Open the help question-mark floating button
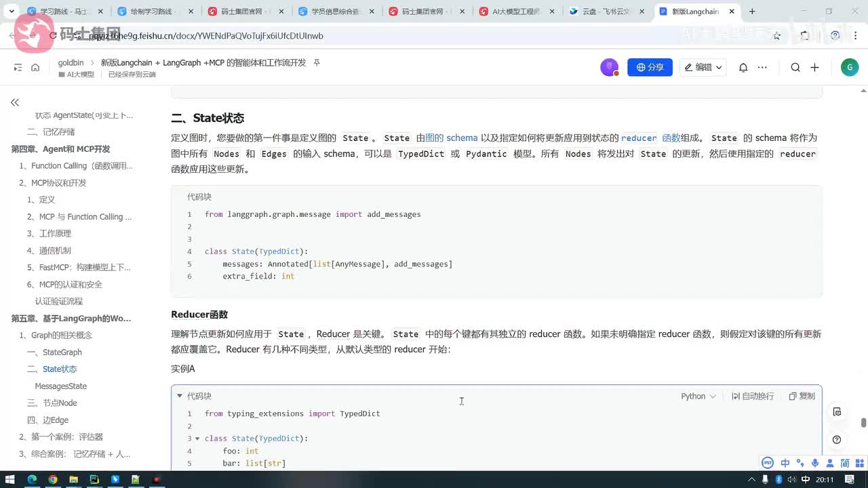Screen dimensions: 868x488 [837, 439]
